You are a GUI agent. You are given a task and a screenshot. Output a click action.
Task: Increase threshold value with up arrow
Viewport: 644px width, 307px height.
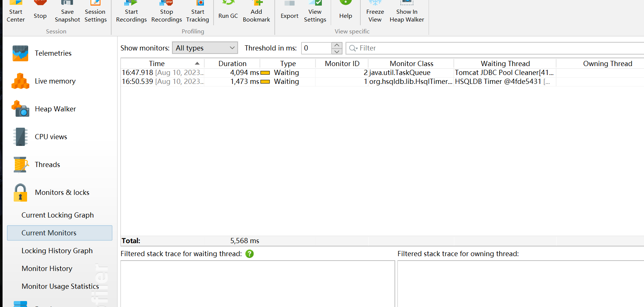(337, 45)
